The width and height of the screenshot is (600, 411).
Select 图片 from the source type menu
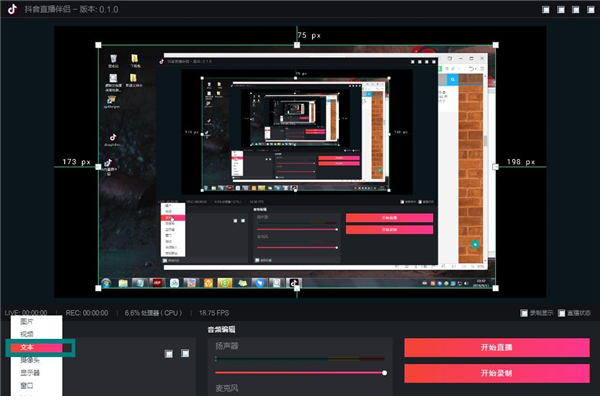pyautogui.click(x=27, y=321)
